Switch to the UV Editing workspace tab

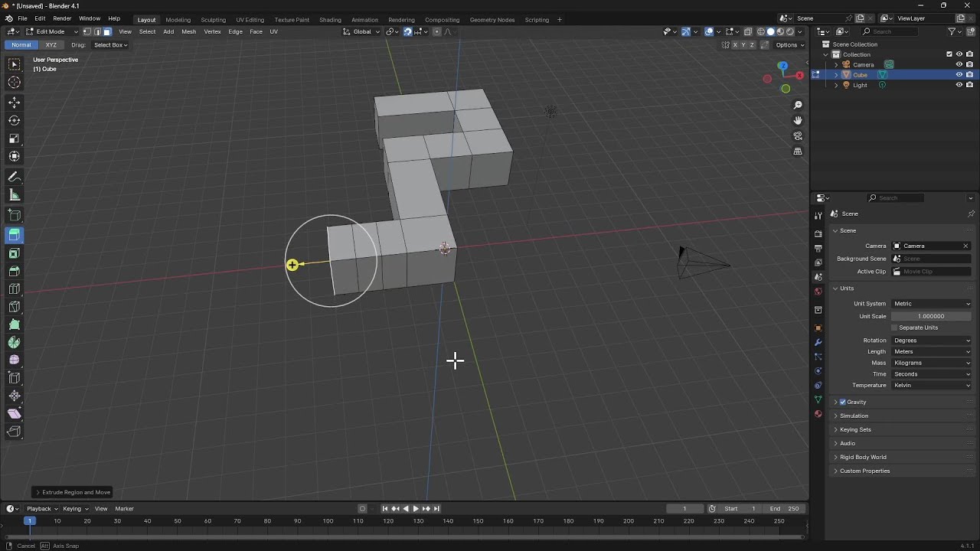pos(250,20)
